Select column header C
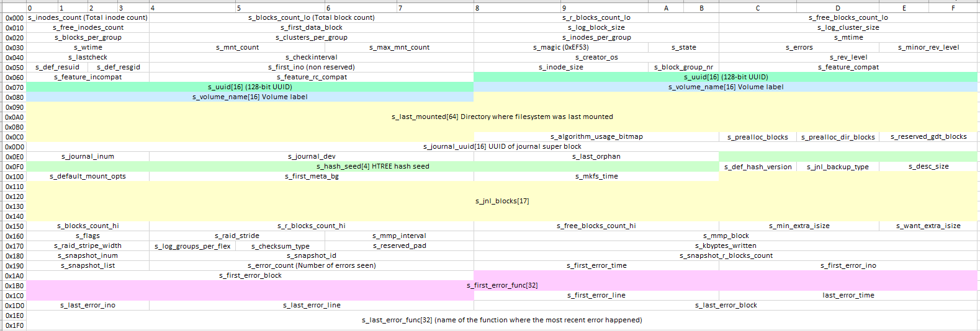Image resolution: width=980 pixels, height=331 pixels. click(758, 8)
